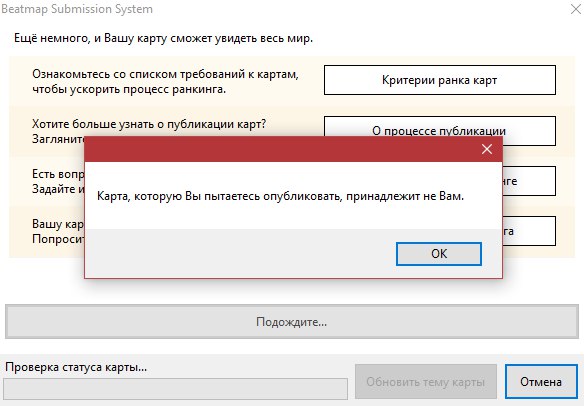This screenshot has width=584, height=406.
Task: Click the Проверка статуса карты status label
Action: click(x=76, y=367)
